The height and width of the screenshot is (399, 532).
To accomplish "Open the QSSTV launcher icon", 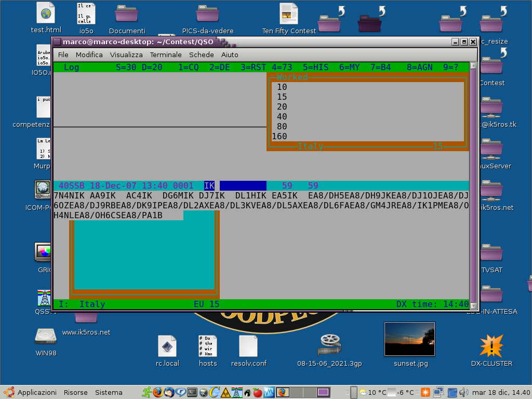I will click(44, 298).
